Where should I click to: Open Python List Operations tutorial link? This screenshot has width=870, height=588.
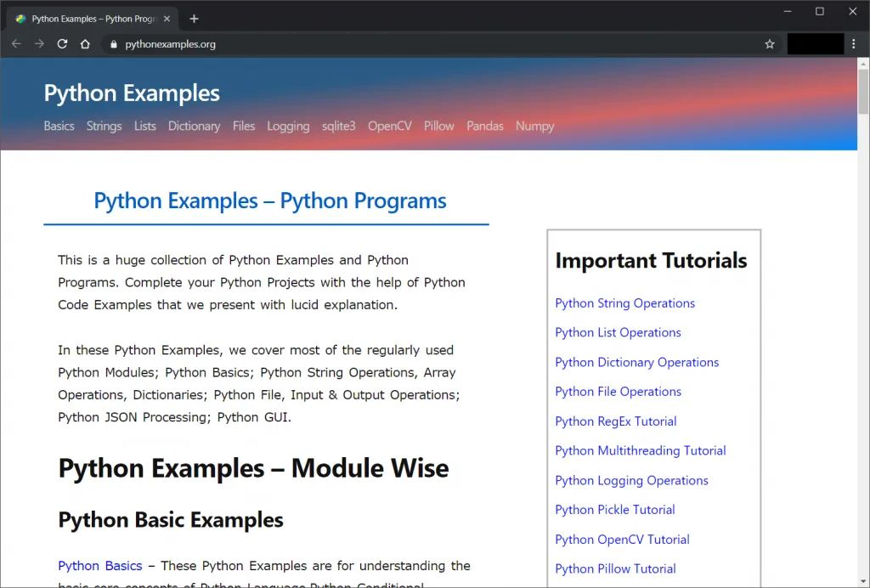[618, 333]
